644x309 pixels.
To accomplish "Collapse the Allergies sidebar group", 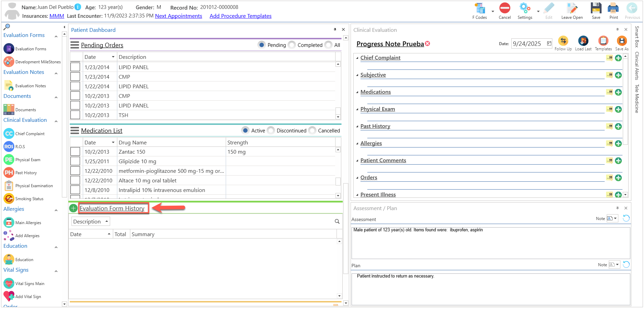I will point(56,210).
